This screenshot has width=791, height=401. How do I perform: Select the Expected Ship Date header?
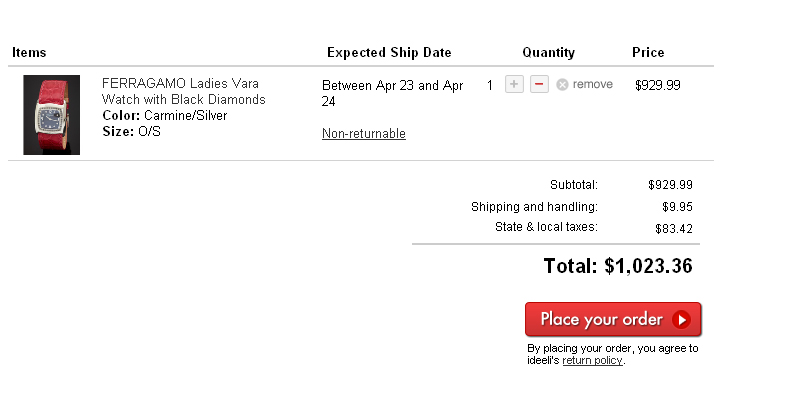click(x=389, y=52)
